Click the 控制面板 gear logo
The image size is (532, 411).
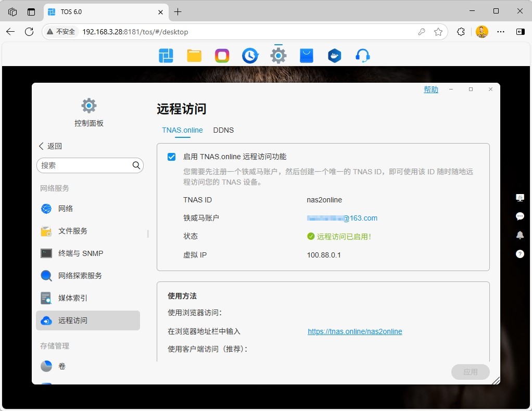(89, 106)
